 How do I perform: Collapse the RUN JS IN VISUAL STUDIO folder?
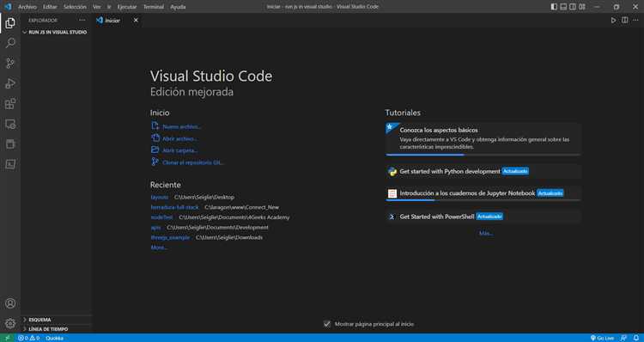click(56, 32)
